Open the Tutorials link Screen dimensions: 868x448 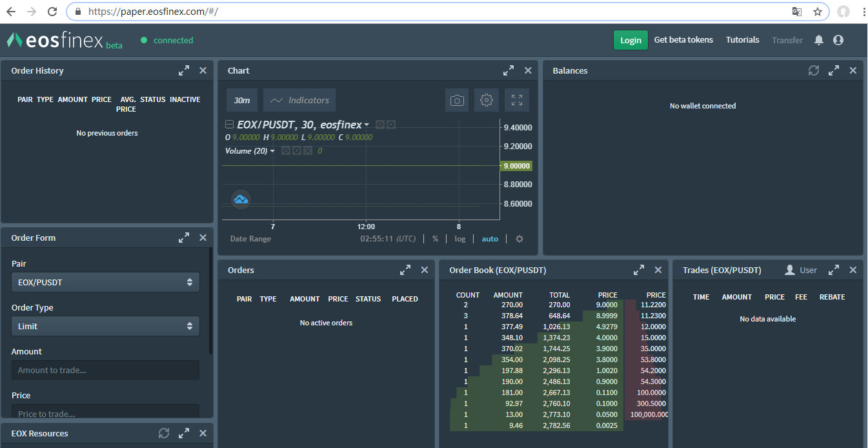tap(742, 40)
